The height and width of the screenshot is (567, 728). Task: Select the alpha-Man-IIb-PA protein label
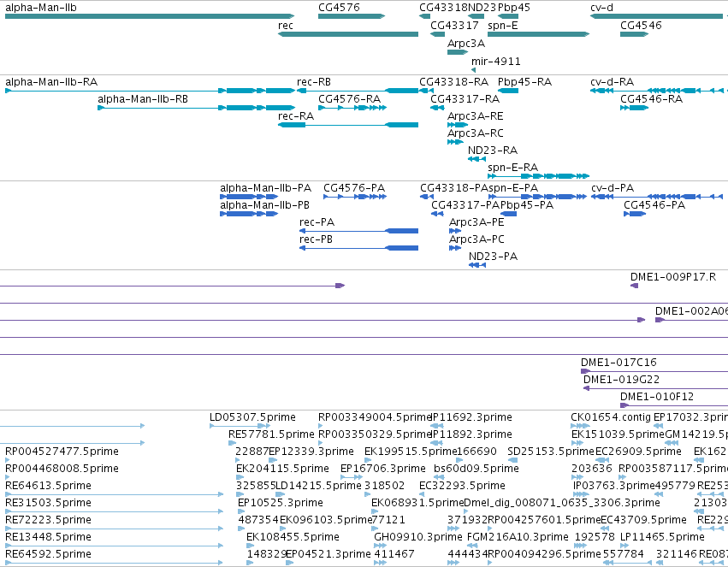pyautogui.click(x=265, y=188)
